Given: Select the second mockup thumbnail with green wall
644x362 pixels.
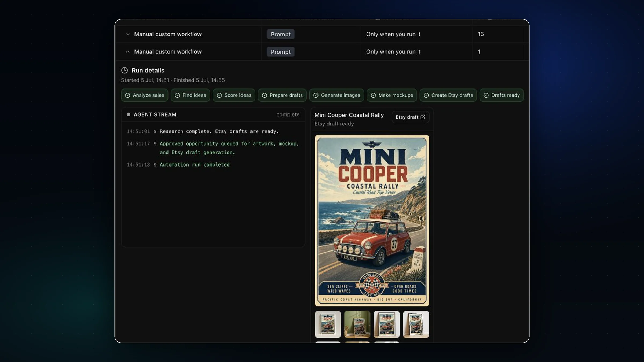Looking at the screenshot, I should point(357,324).
